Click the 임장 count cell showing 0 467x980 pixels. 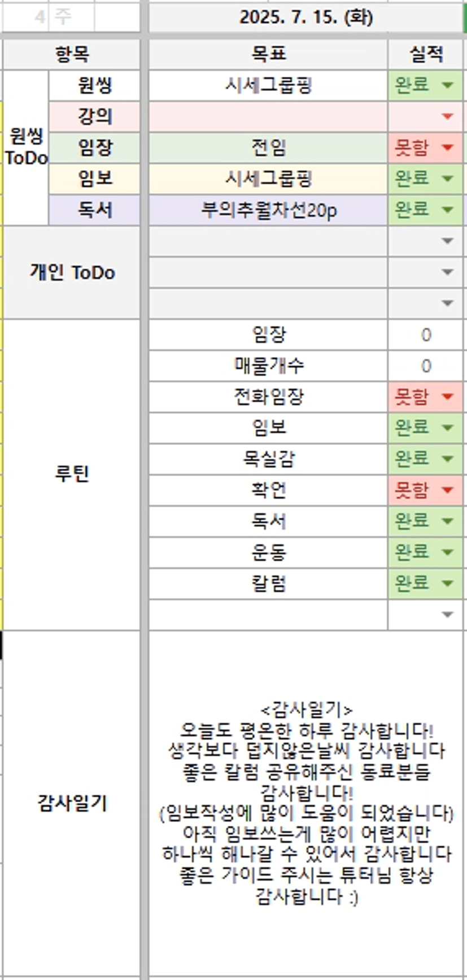point(425,334)
